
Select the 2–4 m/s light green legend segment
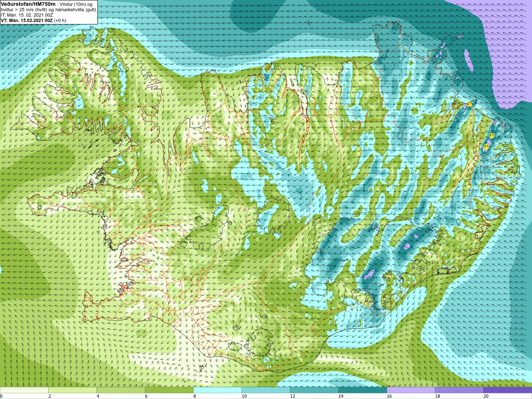[72, 390]
